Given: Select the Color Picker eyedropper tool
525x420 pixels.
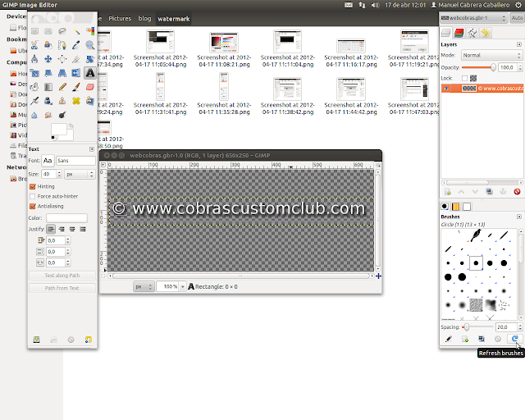Looking at the screenshot, I should pyautogui.click(x=76, y=45).
